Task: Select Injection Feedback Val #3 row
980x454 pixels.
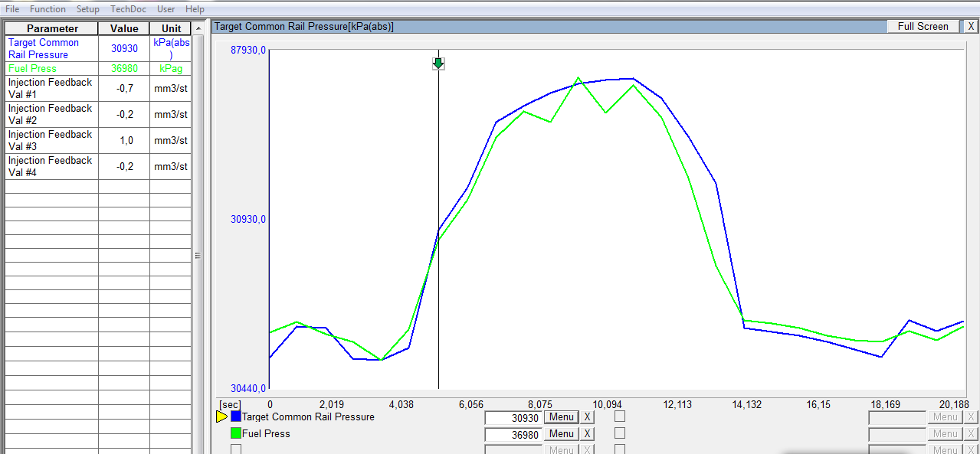Action: coord(51,140)
